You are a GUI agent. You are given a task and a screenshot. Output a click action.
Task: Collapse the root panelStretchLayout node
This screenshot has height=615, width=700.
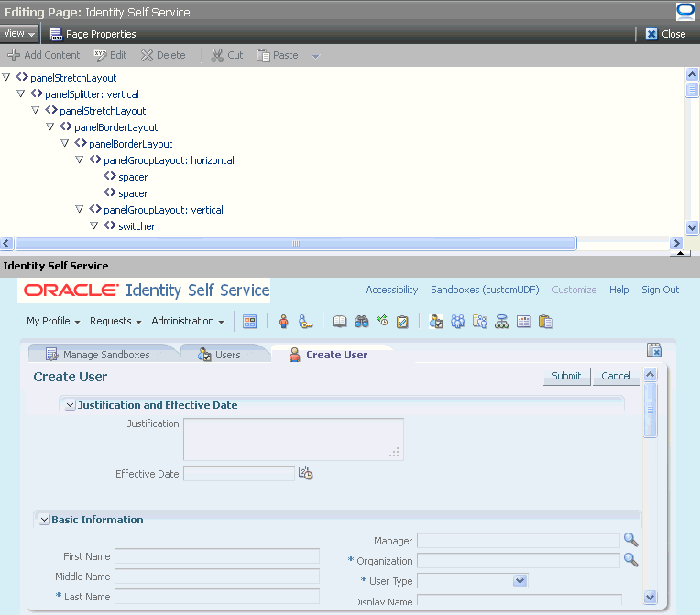pos(6,77)
